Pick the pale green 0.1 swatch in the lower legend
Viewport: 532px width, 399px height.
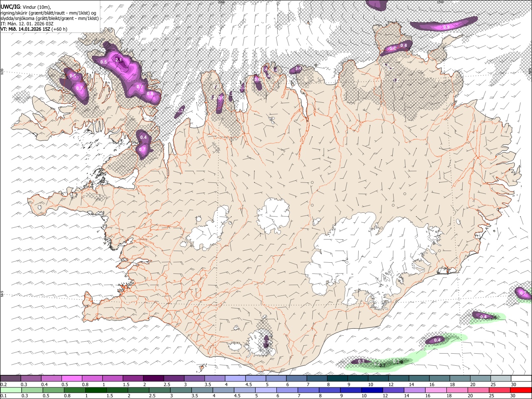coord(11,390)
